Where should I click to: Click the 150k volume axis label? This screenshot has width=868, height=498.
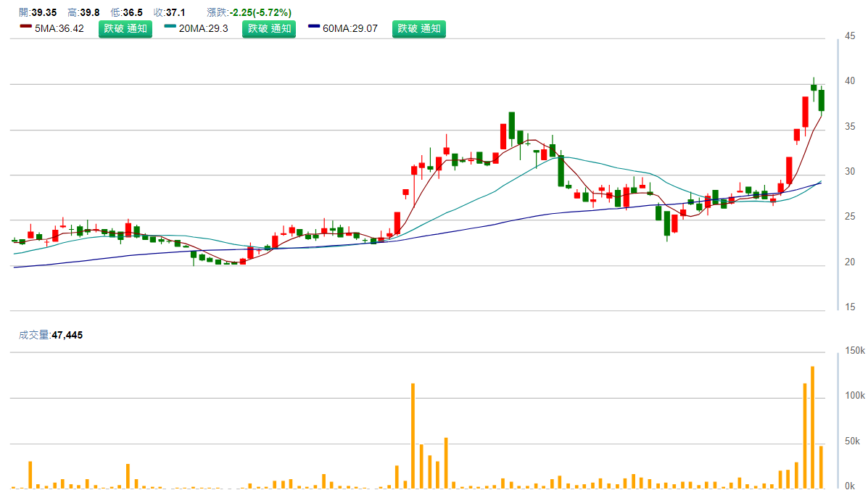[x=856, y=351]
